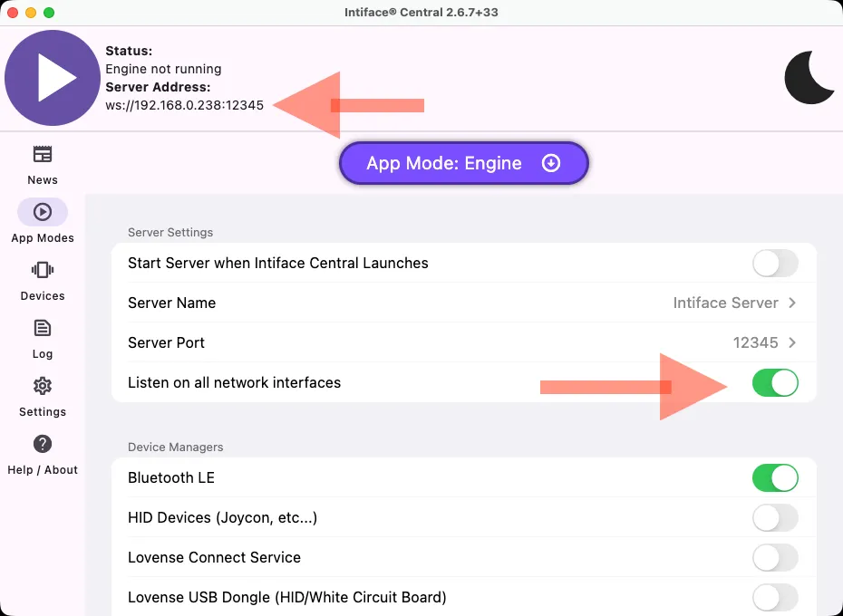Viewport: 843px width, 616px height.
Task: Enable HID Devices (Joycon, etc...) toggle
Action: click(775, 517)
